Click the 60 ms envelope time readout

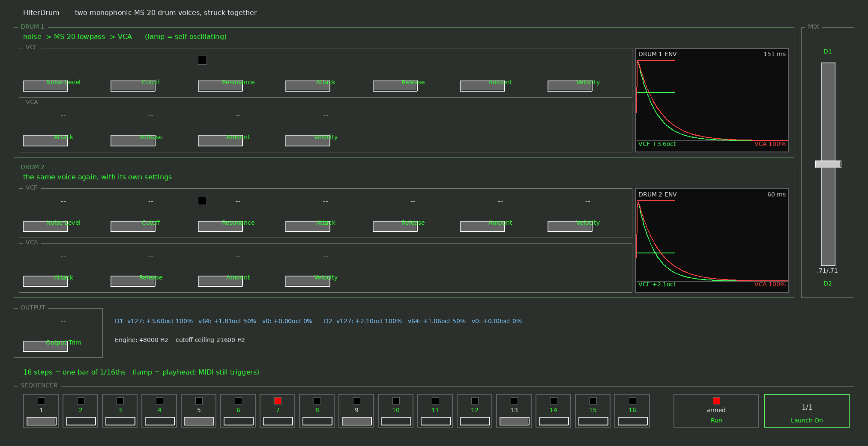[776, 194]
